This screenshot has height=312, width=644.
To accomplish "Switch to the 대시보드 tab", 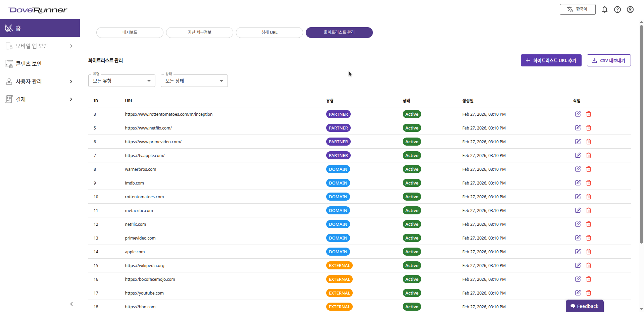I will tap(130, 33).
